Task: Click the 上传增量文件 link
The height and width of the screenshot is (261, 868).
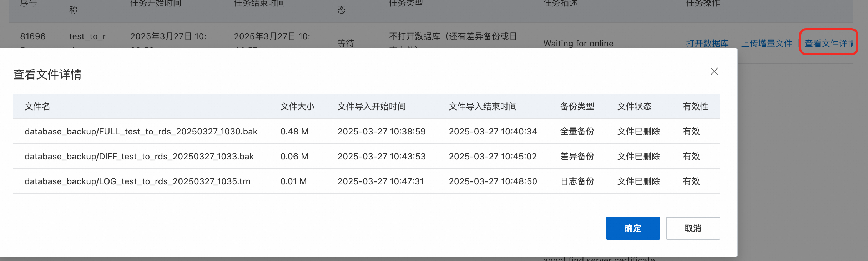Action: 767,43
